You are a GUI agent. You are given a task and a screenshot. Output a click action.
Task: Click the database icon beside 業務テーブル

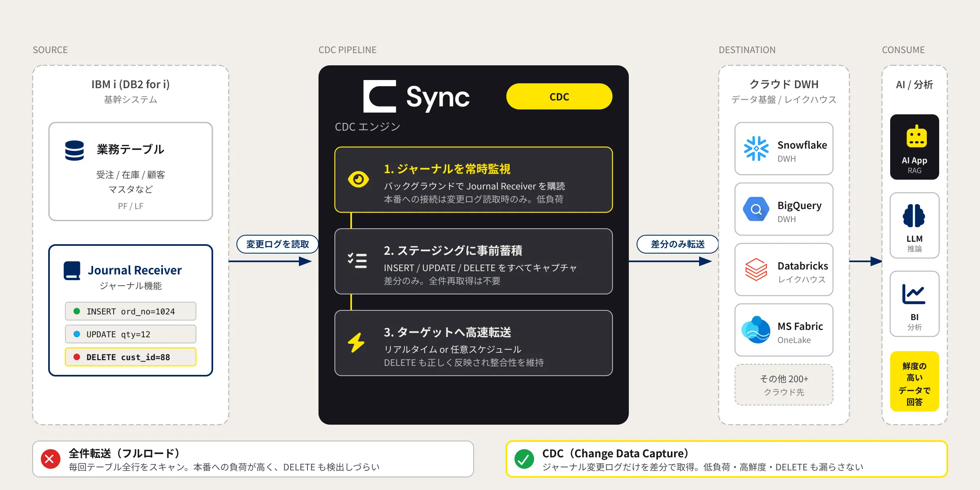point(74,151)
